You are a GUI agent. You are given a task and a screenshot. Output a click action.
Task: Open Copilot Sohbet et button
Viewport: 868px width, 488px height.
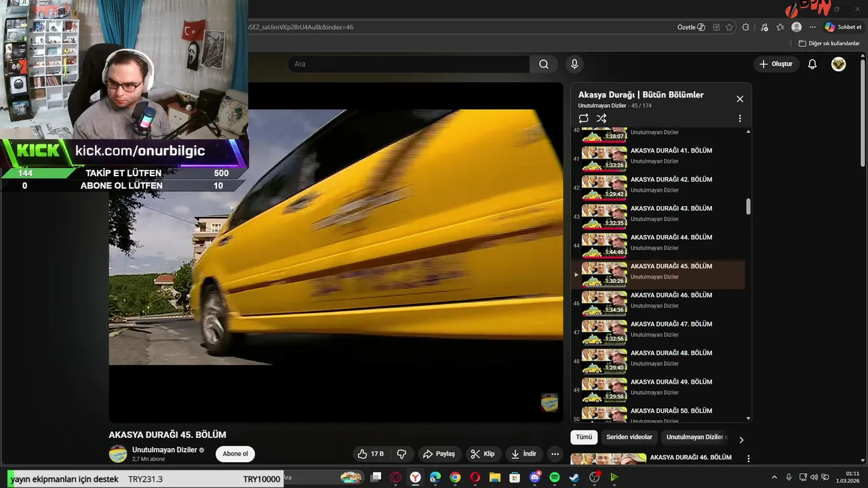[x=843, y=27]
